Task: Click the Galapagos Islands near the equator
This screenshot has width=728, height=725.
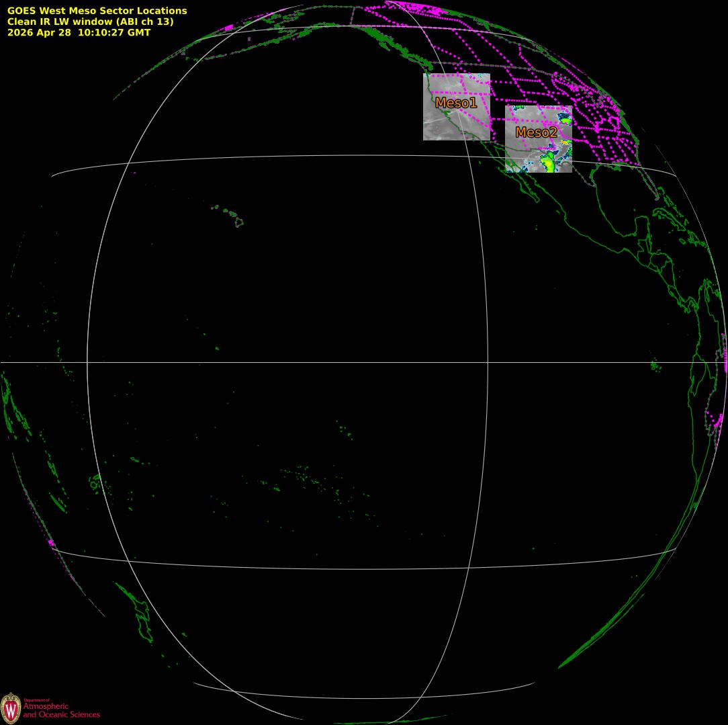Action: click(x=655, y=366)
